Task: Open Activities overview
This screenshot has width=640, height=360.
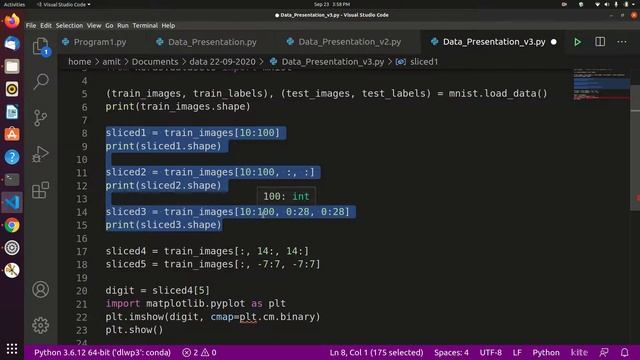Action: 14,4
